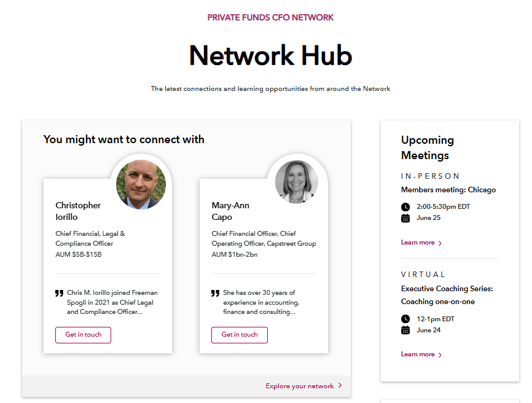Select Mary-Ann Capo's name
This screenshot has width=532, height=403.
230,211
